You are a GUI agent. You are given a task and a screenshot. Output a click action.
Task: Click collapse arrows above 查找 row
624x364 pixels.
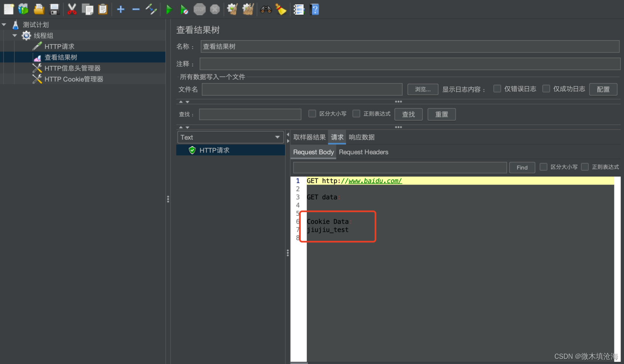point(184,102)
